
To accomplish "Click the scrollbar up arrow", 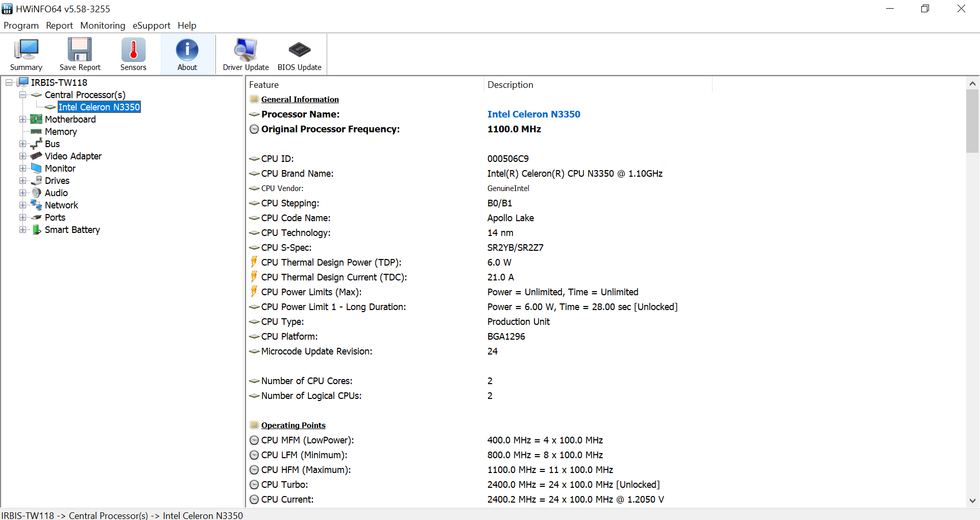I will pyautogui.click(x=972, y=83).
